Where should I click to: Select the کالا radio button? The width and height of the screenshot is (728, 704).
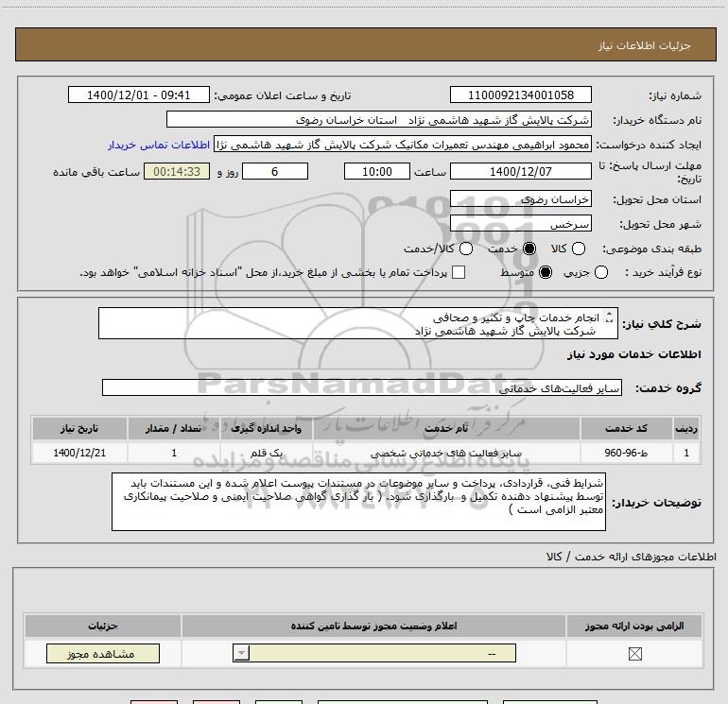tap(578, 249)
